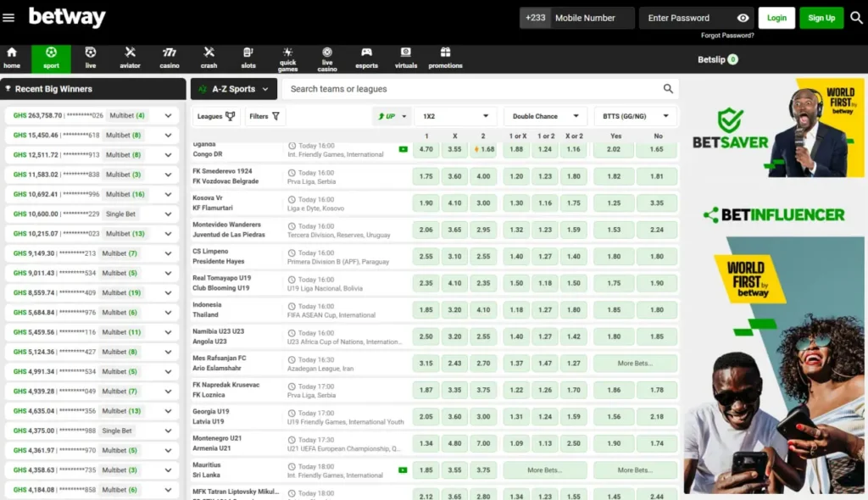The height and width of the screenshot is (500, 868).
Task: Open A-Z Sports dropdown
Action: click(x=234, y=89)
